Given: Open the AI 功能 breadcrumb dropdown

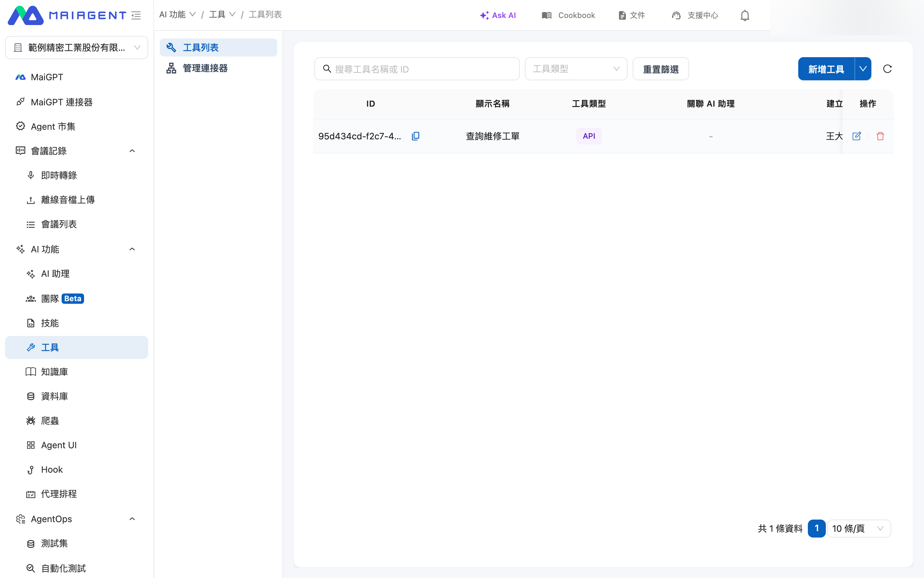Looking at the screenshot, I should pyautogui.click(x=177, y=14).
